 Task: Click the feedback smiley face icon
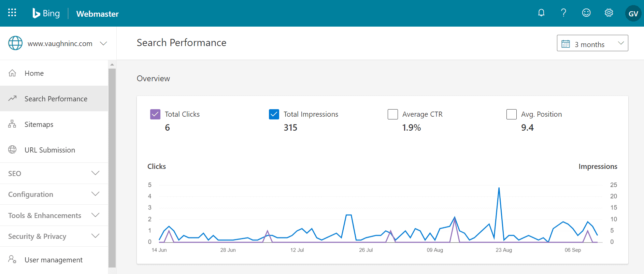[586, 13]
